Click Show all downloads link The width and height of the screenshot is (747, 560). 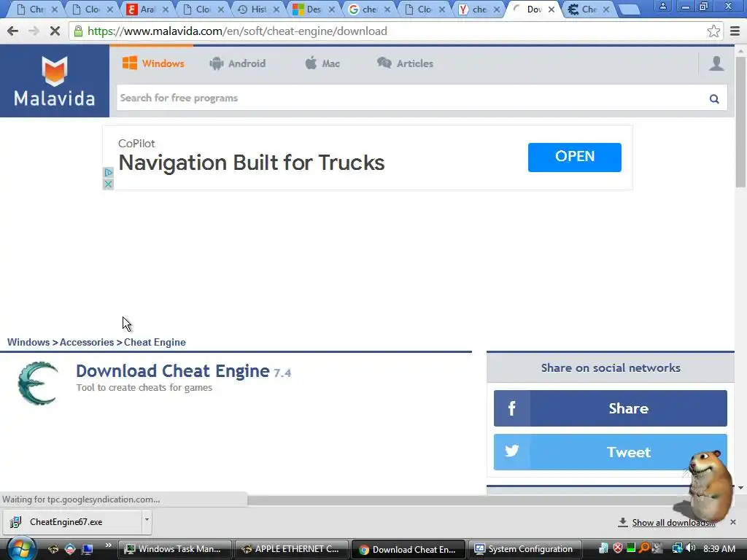[673, 522]
